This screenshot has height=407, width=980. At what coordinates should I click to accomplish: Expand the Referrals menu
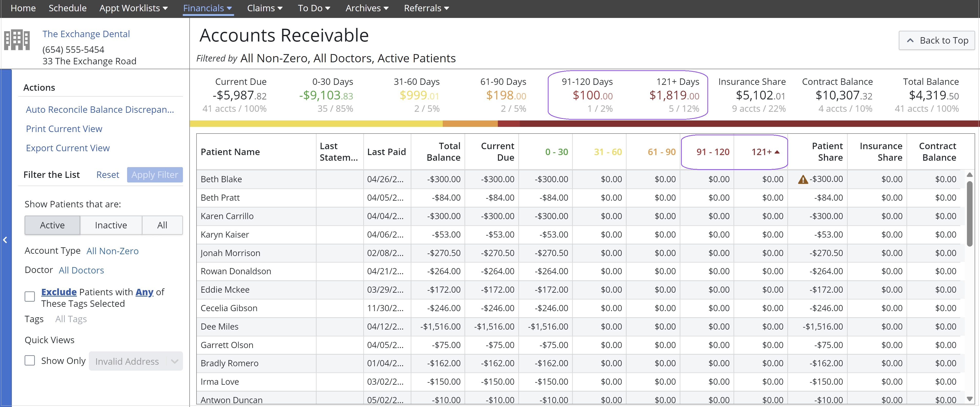[427, 8]
